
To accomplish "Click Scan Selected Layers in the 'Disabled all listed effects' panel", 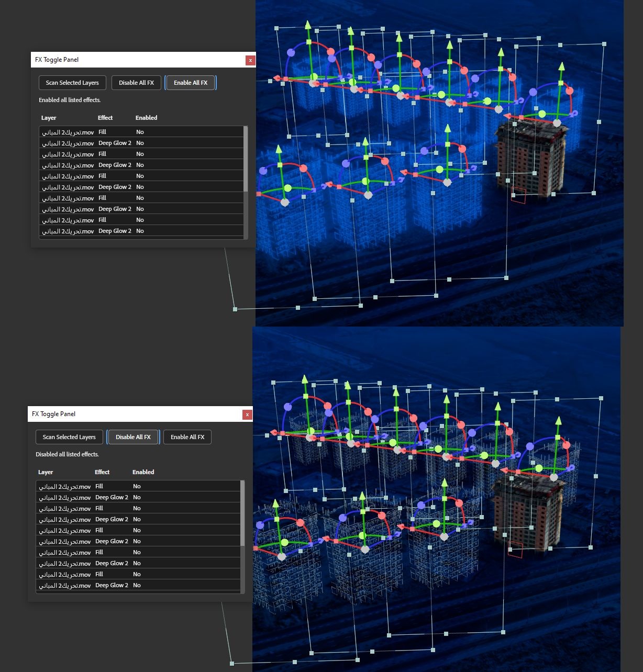I will point(69,437).
